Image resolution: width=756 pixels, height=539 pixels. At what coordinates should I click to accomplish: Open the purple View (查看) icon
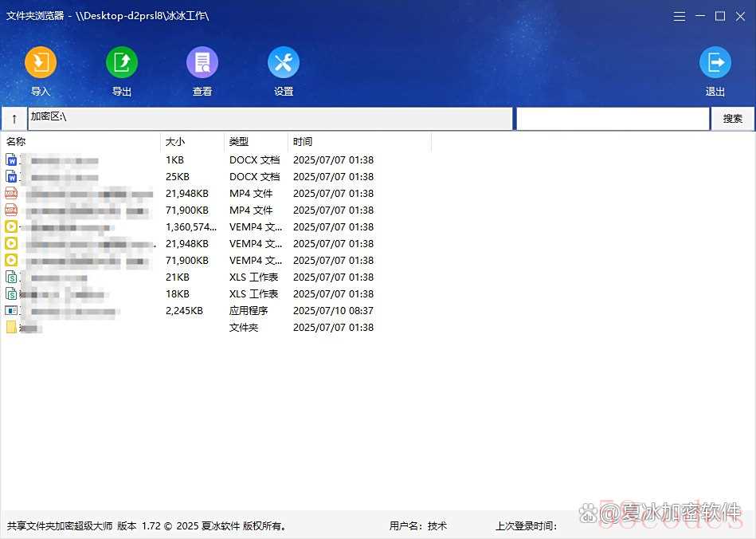pyautogui.click(x=202, y=62)
